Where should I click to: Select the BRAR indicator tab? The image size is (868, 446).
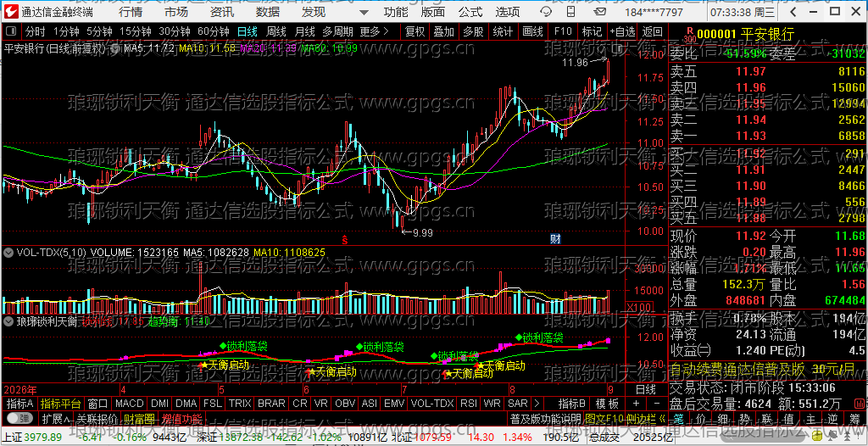[272, 404]
